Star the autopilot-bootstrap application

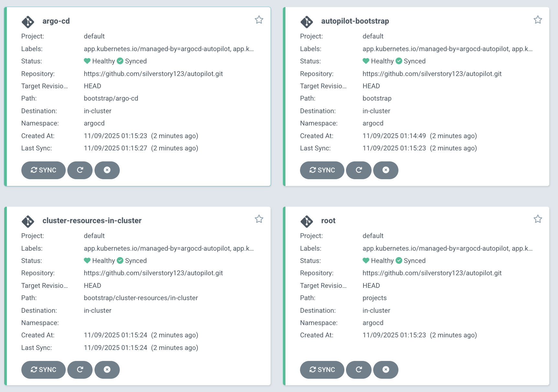tap(538, 20)
